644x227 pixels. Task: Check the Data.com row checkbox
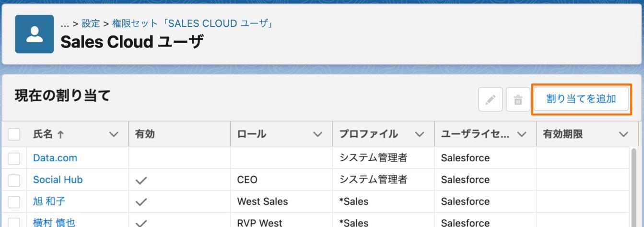tap(14, 158)
